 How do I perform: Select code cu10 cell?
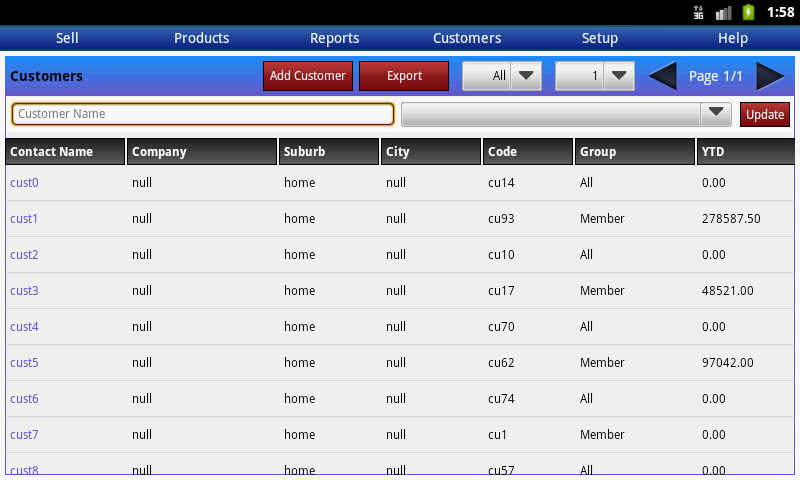[x=501, y=255]
